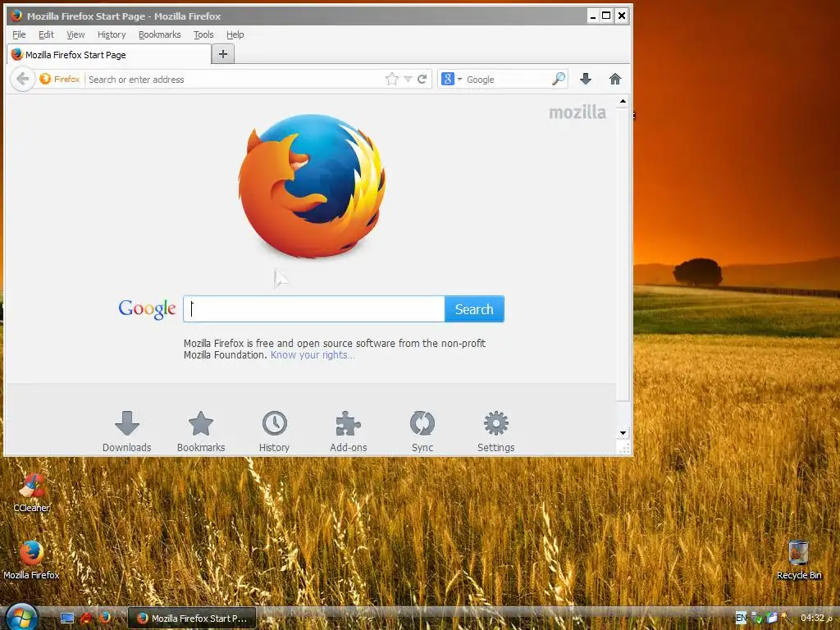
Task: Click the address bar input field
Action: tap(234, 80)
